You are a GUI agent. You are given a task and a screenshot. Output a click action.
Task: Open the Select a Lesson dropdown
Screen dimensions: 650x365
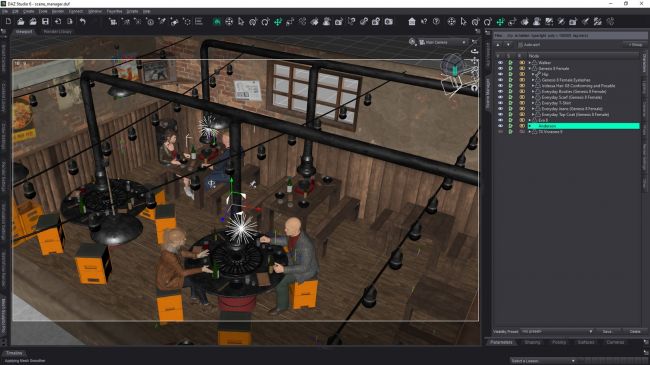coord(543,361)
